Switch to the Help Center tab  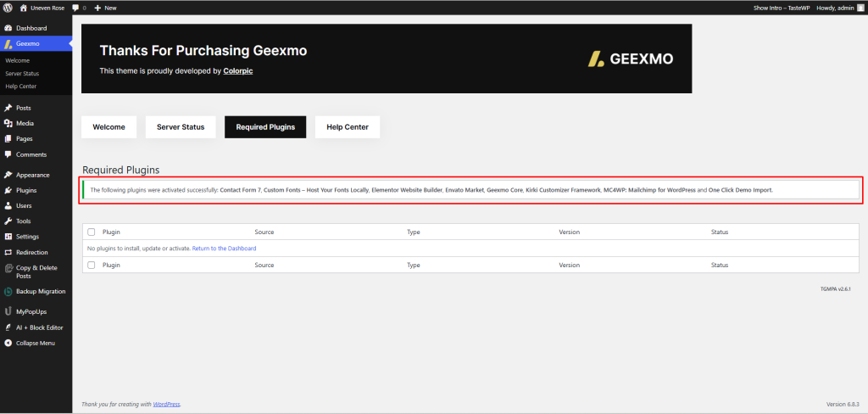coord(348,127)
